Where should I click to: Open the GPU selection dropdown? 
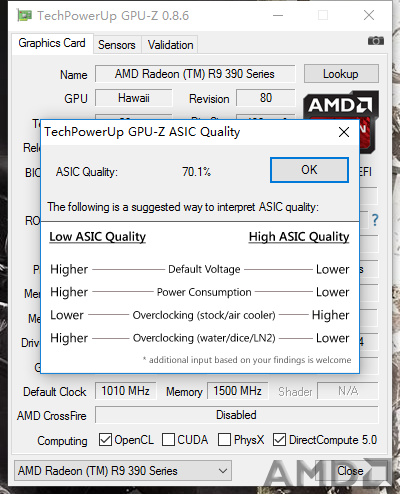pos(123,471)
